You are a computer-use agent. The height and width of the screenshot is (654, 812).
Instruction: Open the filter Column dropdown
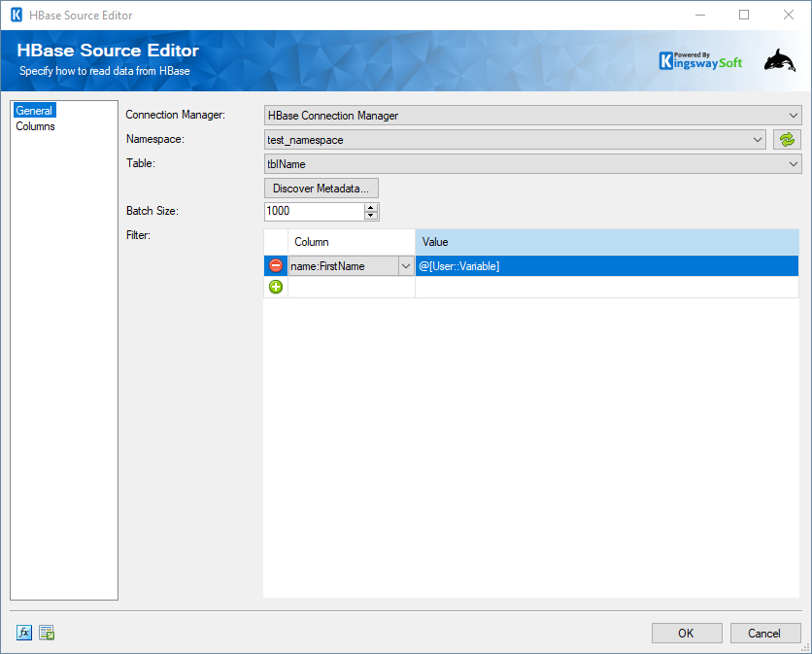tap(407, 264)
